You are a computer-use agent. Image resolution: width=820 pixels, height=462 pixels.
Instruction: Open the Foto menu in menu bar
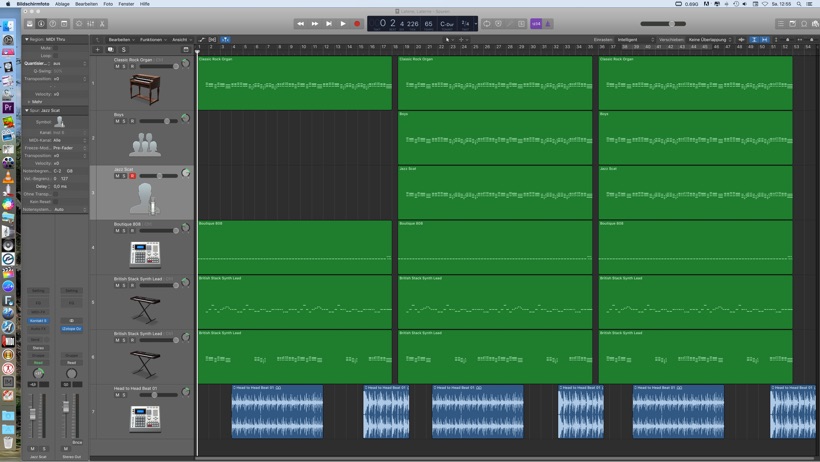108,4
